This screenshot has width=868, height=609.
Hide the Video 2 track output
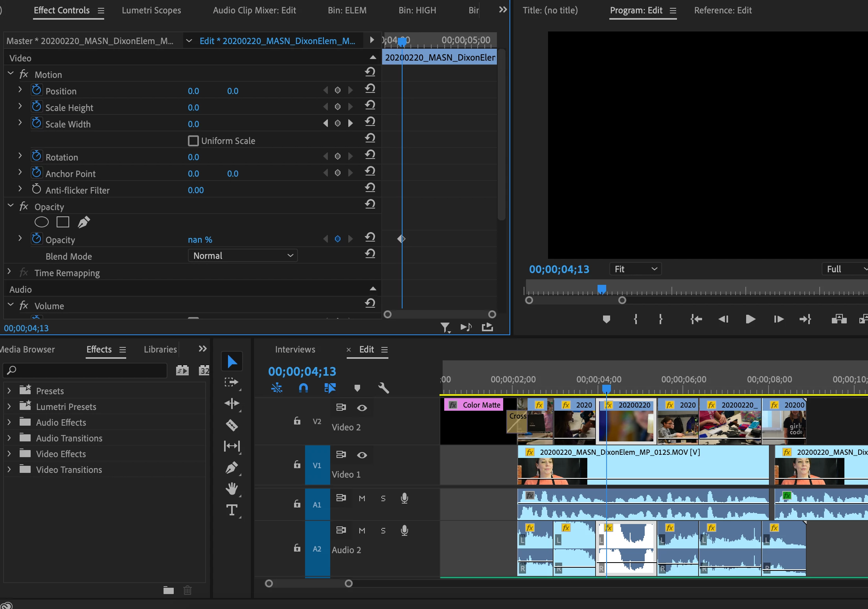tap(362, 408)
